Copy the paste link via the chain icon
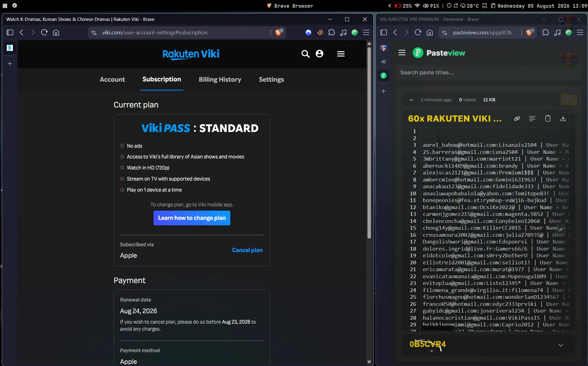 tap(517, 119)
